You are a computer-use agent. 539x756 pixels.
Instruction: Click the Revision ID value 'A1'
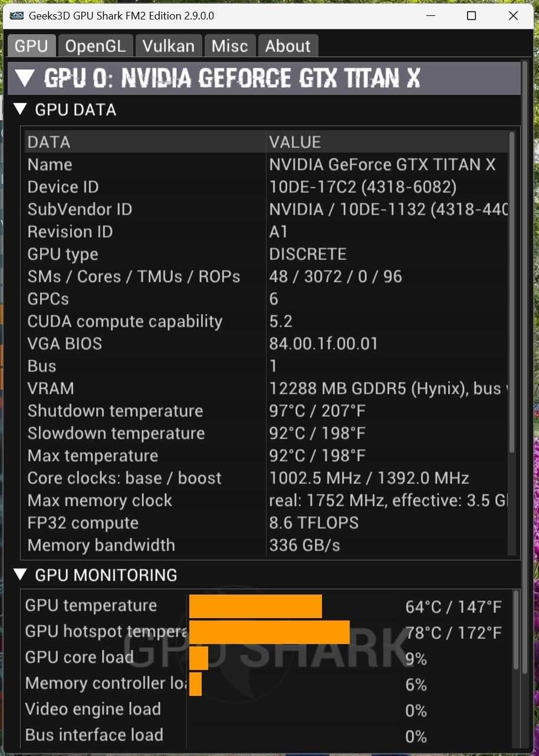tap(278, 232)
